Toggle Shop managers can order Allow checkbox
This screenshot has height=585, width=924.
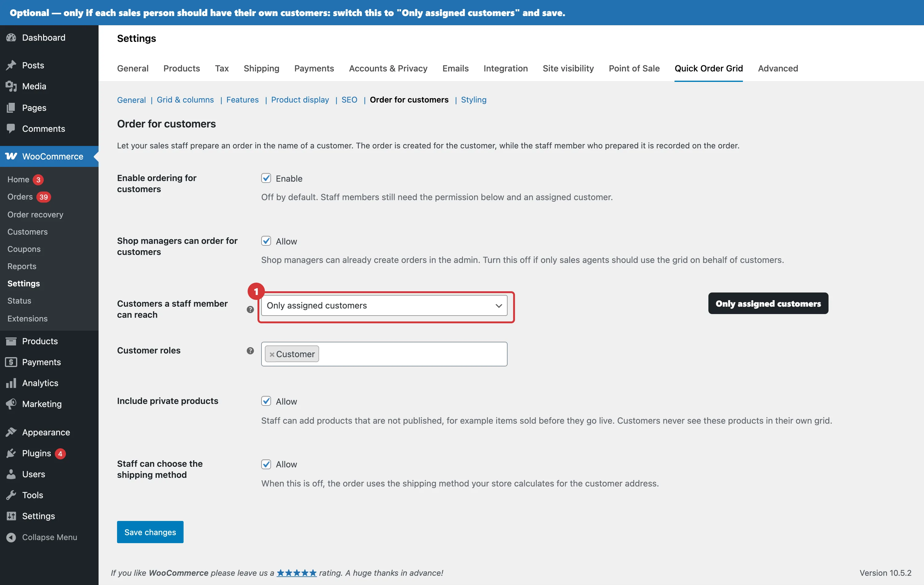click(266, 241)
